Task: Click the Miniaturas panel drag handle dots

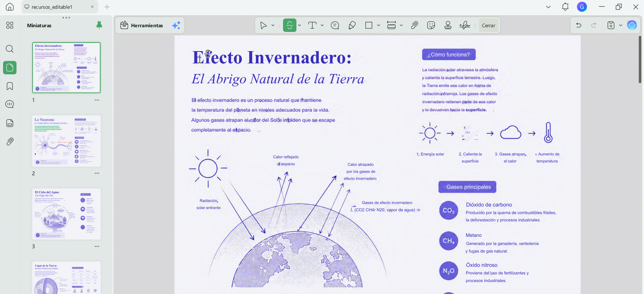Action: click(66, 17)
